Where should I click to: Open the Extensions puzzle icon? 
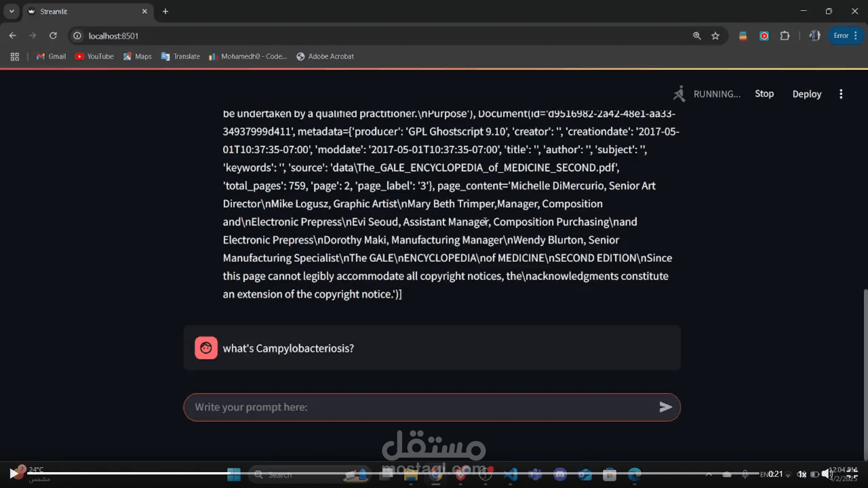[x=785, y=36]
